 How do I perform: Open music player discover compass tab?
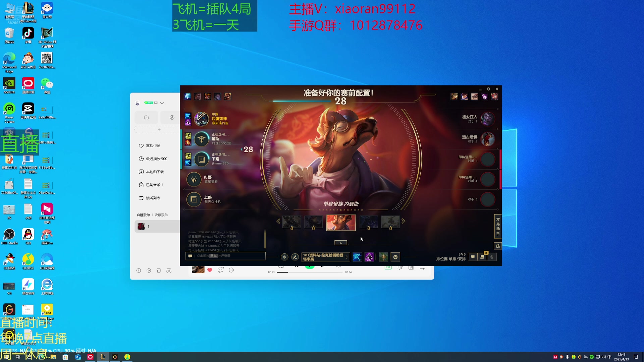point(172,117)
